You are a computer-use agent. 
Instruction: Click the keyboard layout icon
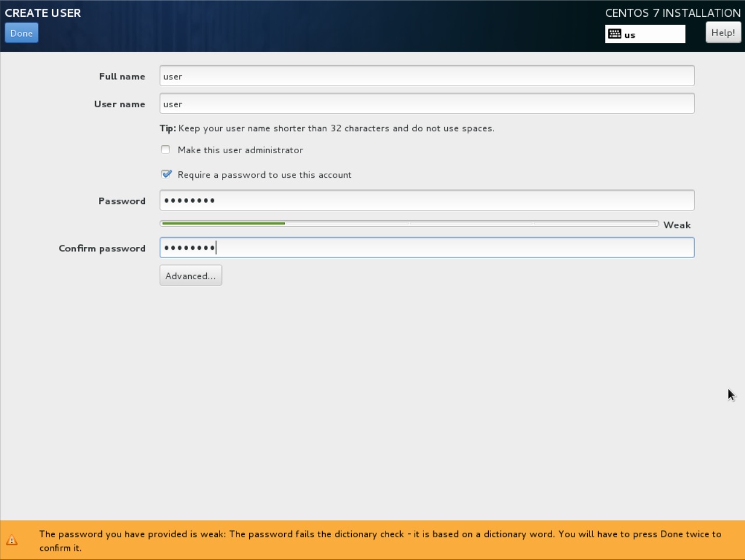[615, 34]
